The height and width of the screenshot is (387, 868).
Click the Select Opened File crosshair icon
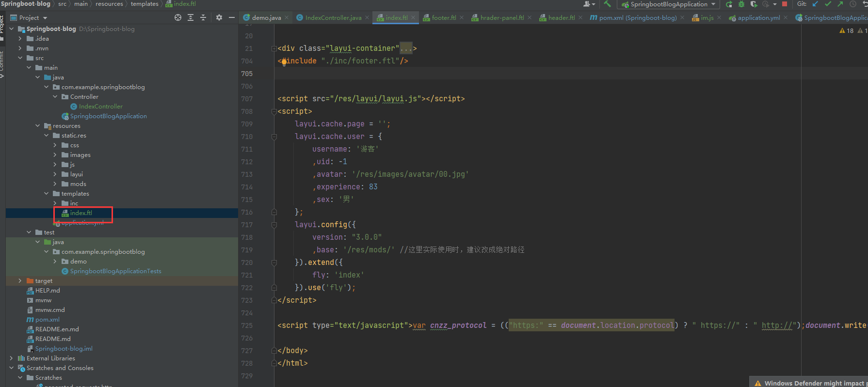178,17
